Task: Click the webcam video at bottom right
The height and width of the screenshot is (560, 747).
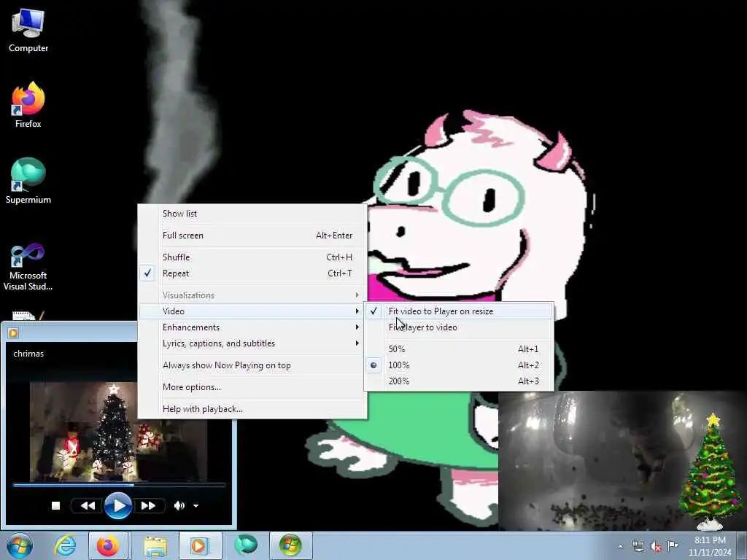Action: click(x=589, y=461)
